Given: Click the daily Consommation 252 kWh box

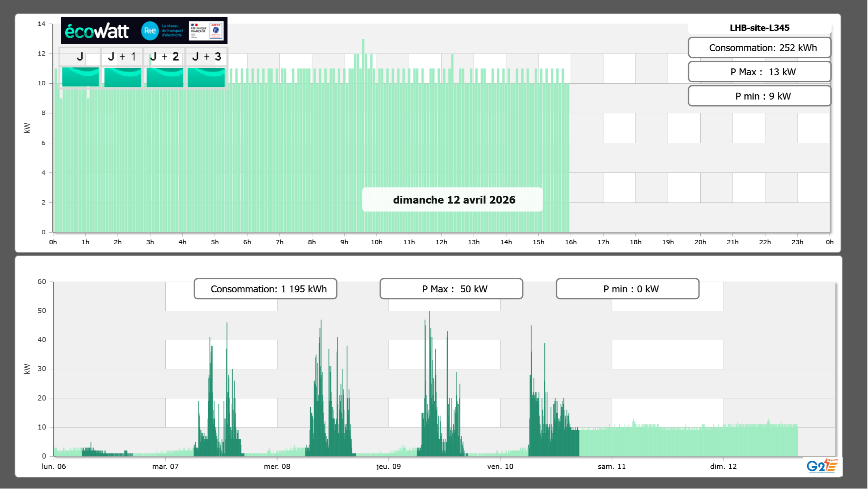Looking at the screenshot, I should click(x=759, y=48).
